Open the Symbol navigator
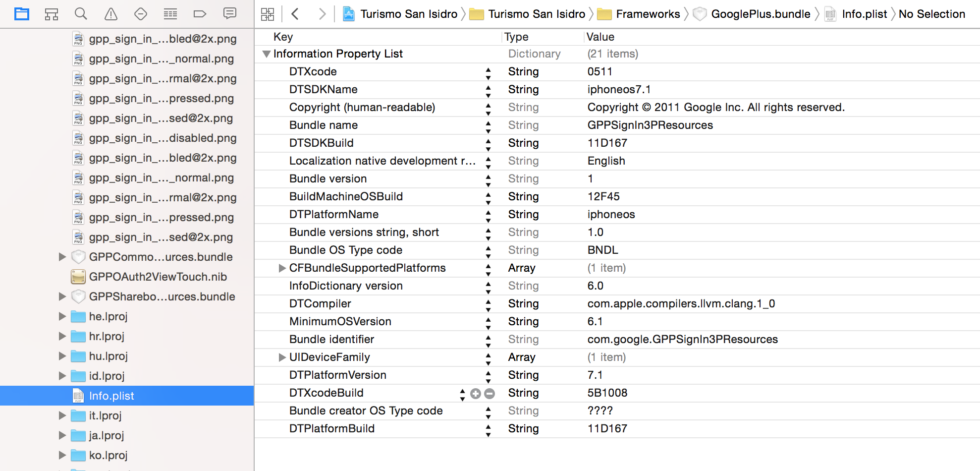This screenshot has width=980, height=471. (52, 14)
